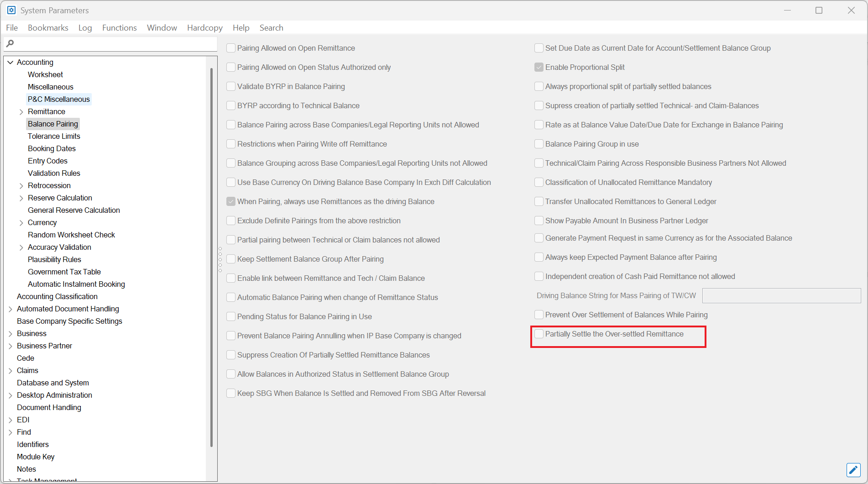Image resolution: width=868 pixels, height=484 pixels.
Task: Click the System Parameters app icon
Action: [11, 10]
